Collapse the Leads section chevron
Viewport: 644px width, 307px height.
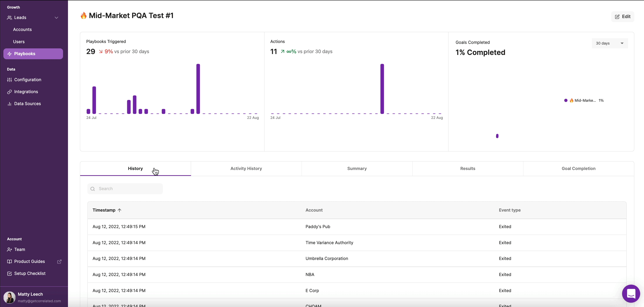(56, 17)
